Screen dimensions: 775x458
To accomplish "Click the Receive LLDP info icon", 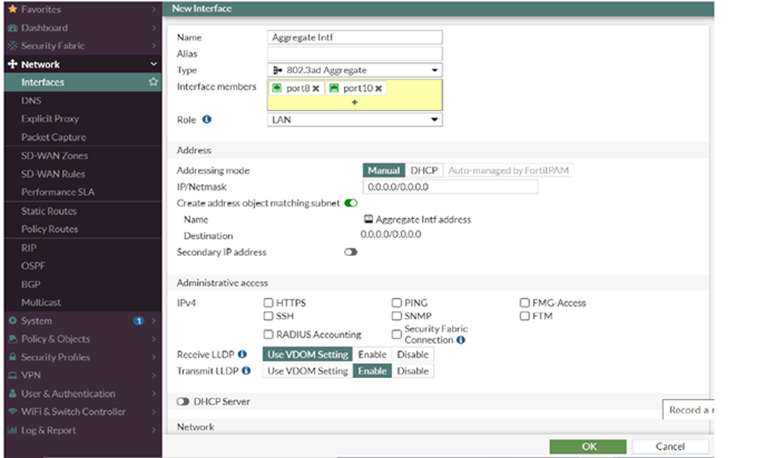I will [x=243, y=354].
